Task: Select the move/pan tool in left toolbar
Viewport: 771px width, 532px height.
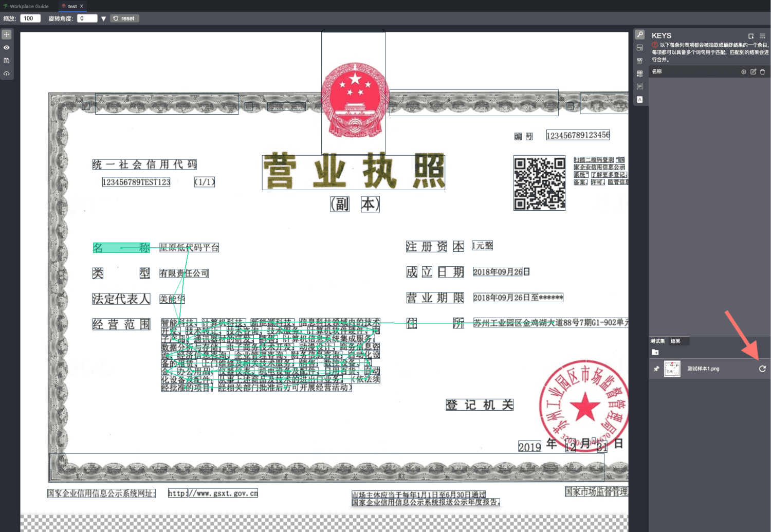Action: pyautogui.click(x=7, y=34)
